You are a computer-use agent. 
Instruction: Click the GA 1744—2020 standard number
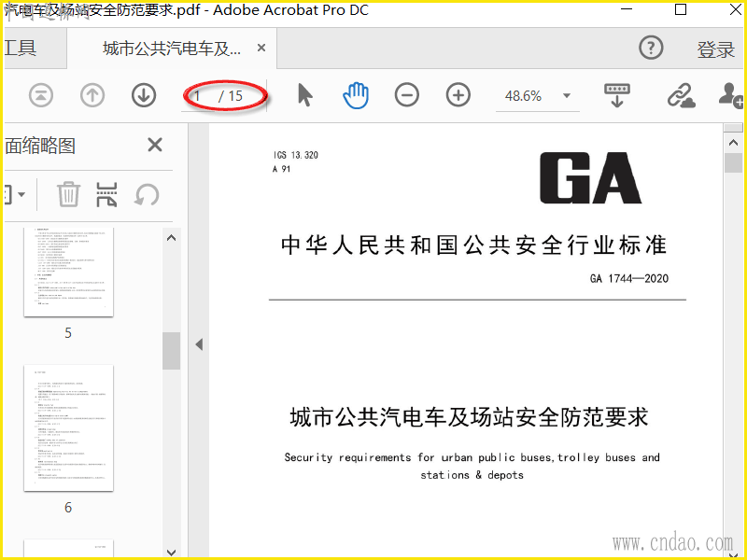pyautogui.click(x=628, y=278)
